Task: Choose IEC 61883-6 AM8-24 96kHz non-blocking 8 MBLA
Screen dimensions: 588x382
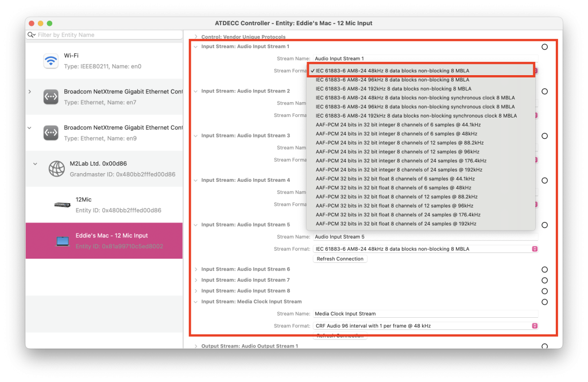Action: tap(392, 80)
